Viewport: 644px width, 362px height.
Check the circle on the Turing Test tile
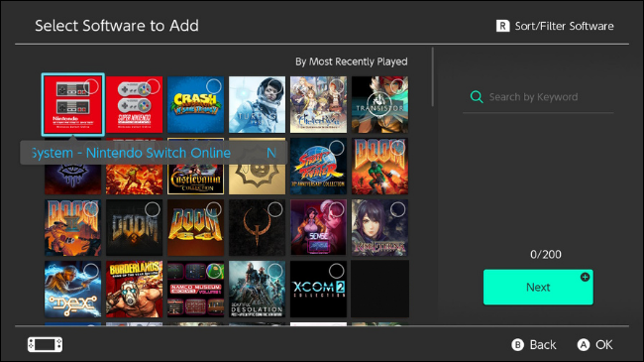[x=275, y=86]
